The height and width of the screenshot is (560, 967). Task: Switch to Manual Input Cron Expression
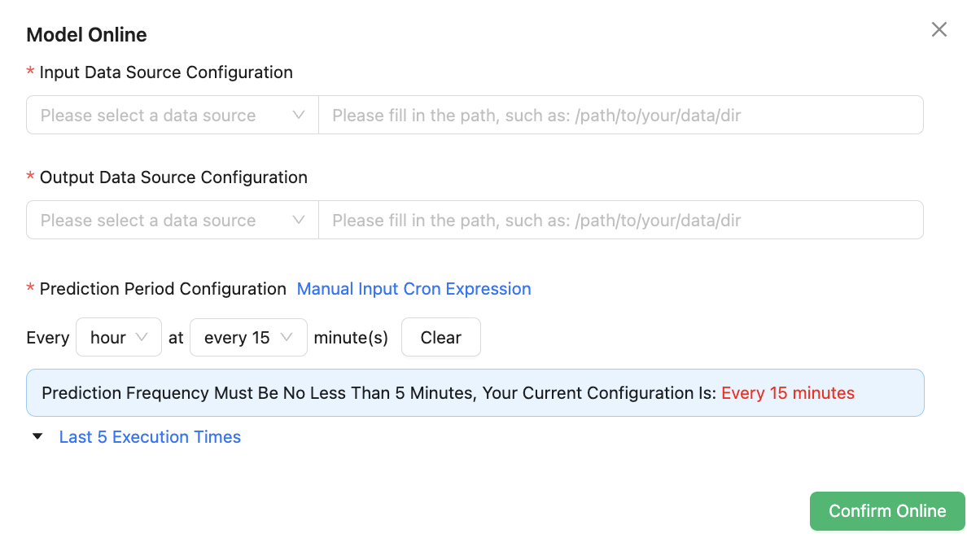tap(413, 289)
